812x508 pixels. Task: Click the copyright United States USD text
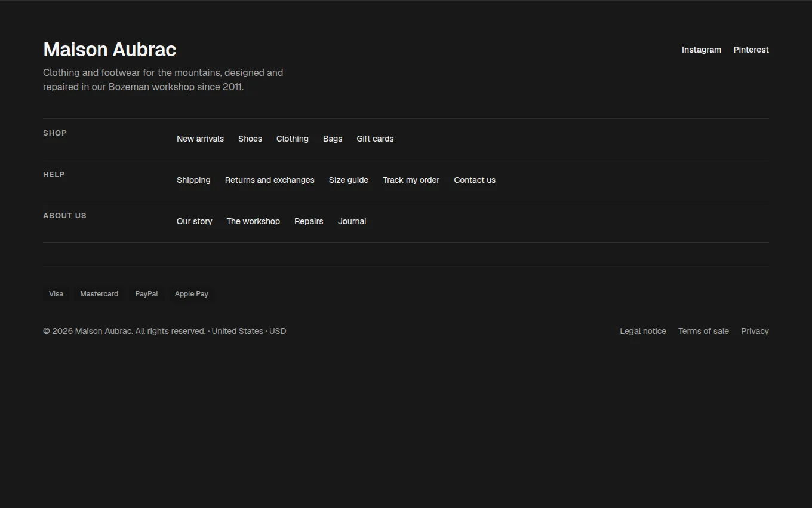(x=165, y=331)
